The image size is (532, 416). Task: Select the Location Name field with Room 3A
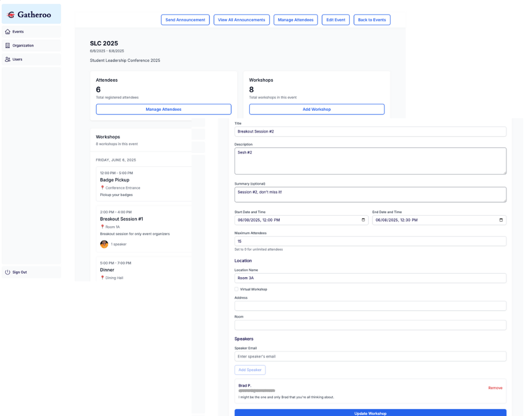370,278
